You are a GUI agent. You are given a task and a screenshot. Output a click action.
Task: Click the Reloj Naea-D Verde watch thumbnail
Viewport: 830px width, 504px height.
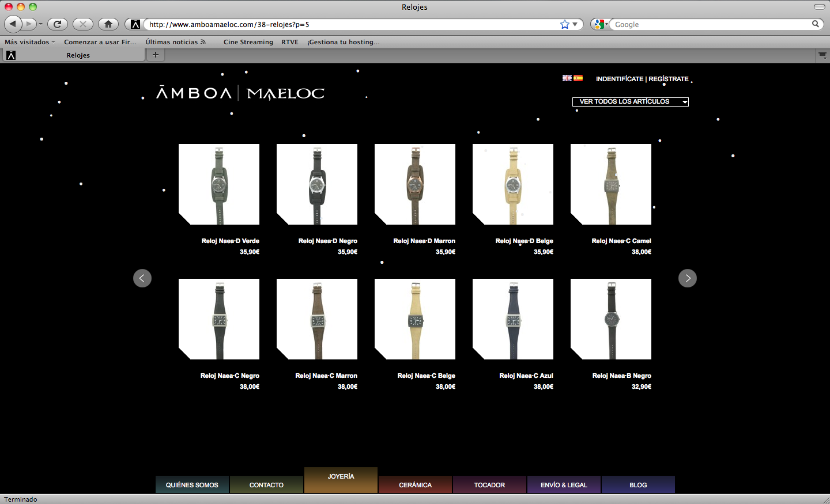pos(219,184)
